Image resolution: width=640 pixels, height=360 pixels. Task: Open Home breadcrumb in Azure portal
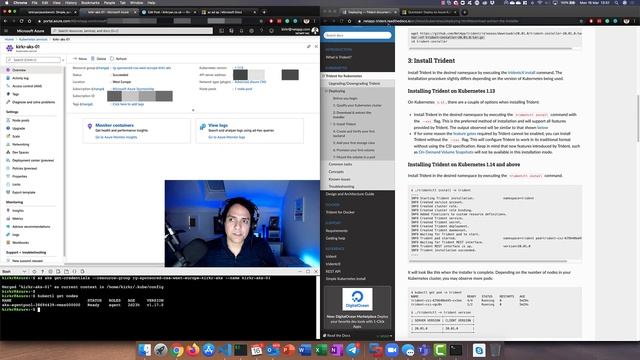(9, 39)
